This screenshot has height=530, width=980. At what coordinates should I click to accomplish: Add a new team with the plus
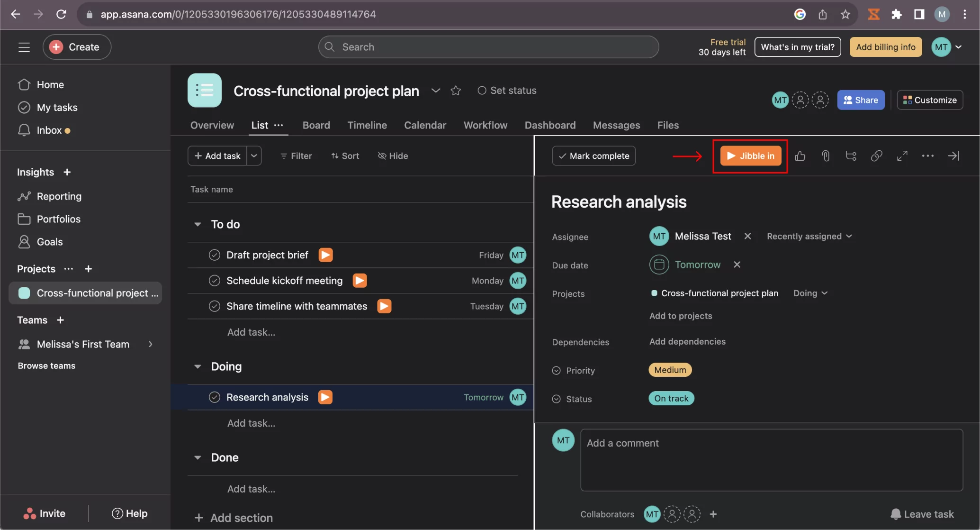(x=60, y=320)
